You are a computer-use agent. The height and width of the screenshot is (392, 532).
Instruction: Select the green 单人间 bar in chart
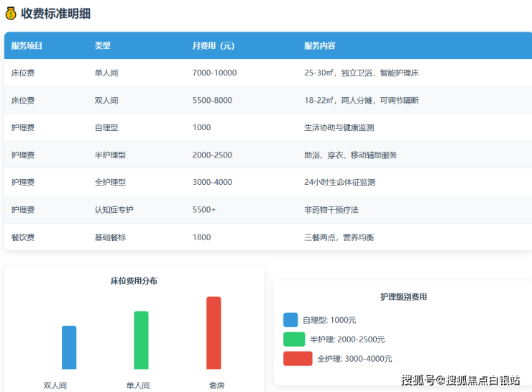141,340
